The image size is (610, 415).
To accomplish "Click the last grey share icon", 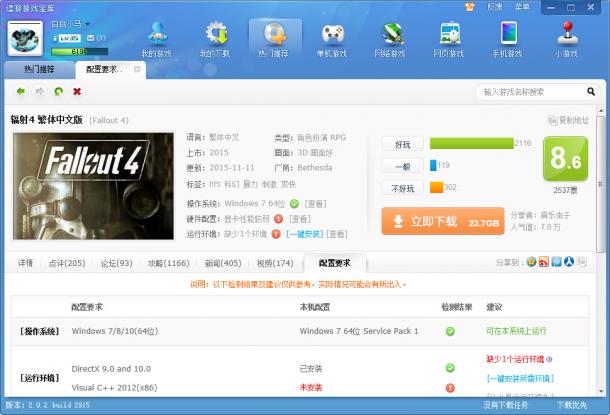I will pos(581,262).
